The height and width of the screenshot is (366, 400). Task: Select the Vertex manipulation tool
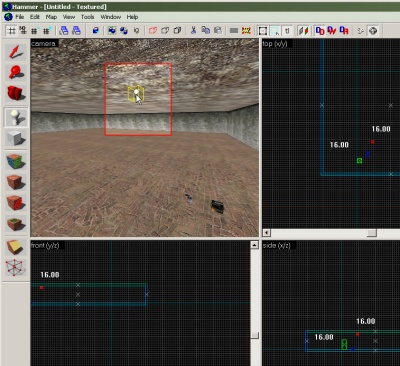click(x=15, y=268)
